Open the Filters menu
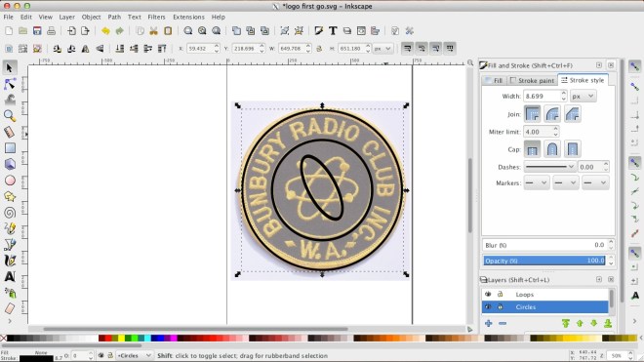The width and height of the screenshot is (644, 362). tap(156, 17)
